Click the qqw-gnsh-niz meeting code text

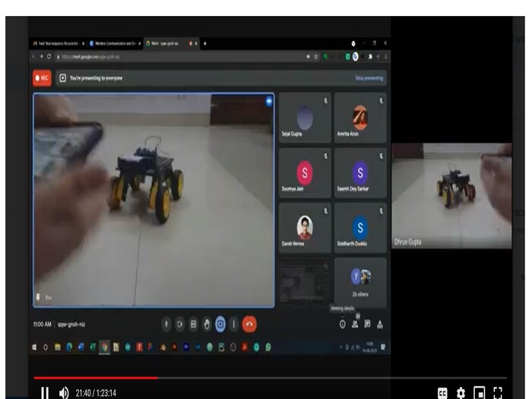(71, 325)
